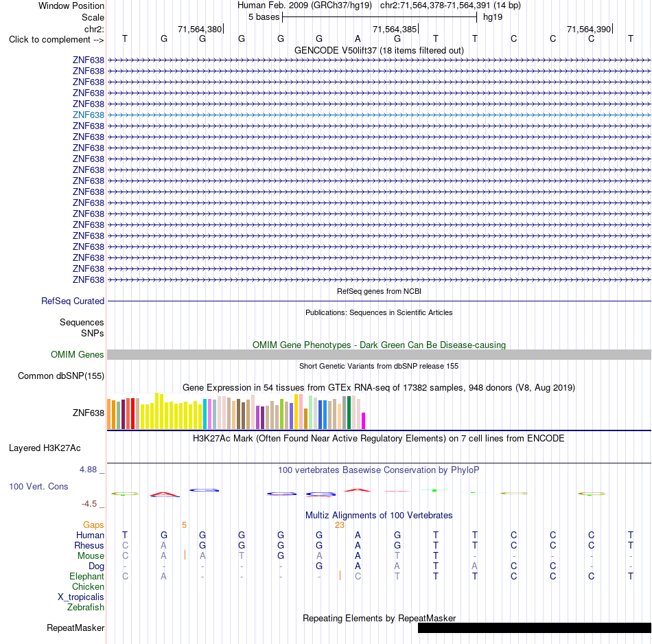Click 'RefSeq genes from NCBI' title

click(x=379, y=291)
